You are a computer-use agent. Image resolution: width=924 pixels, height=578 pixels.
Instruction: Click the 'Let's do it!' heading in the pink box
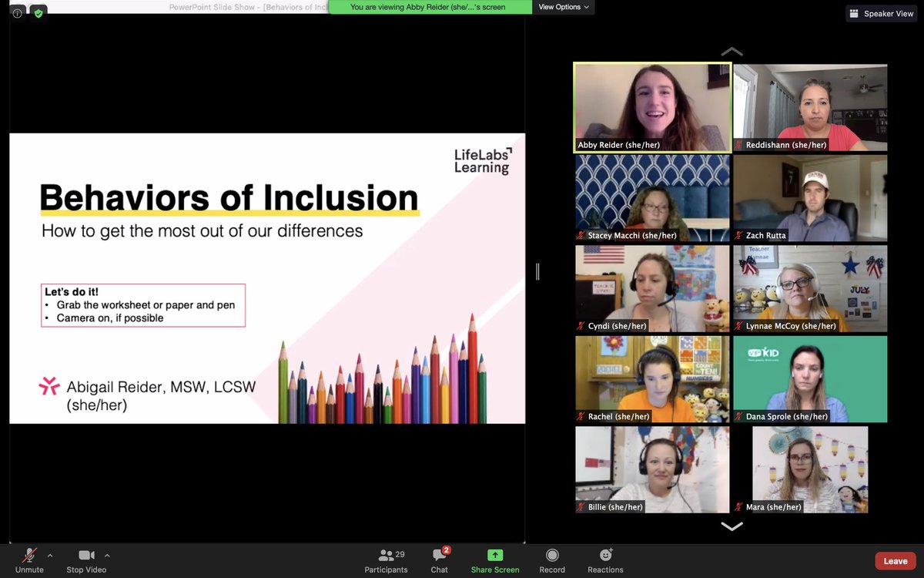coord(72,292)
